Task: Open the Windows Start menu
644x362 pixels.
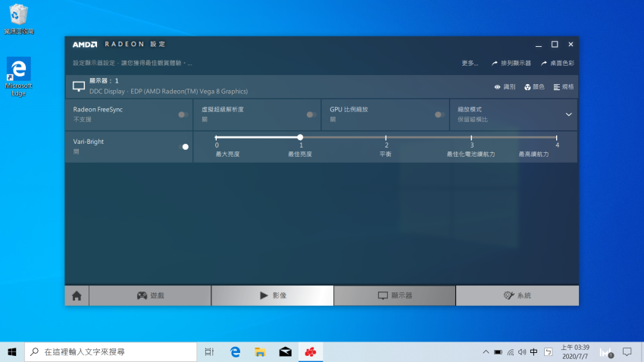Action: pyautogui.click(x=12, y=351)
